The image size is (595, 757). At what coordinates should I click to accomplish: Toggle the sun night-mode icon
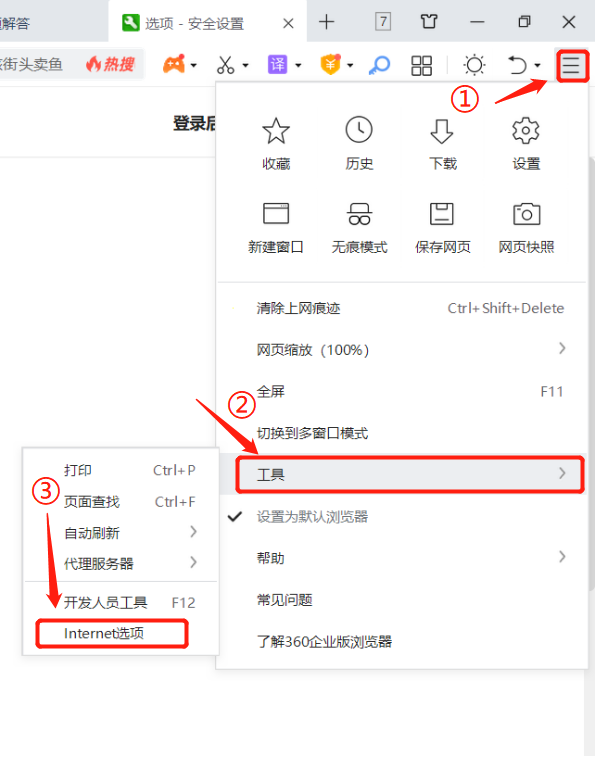point(474,65)
